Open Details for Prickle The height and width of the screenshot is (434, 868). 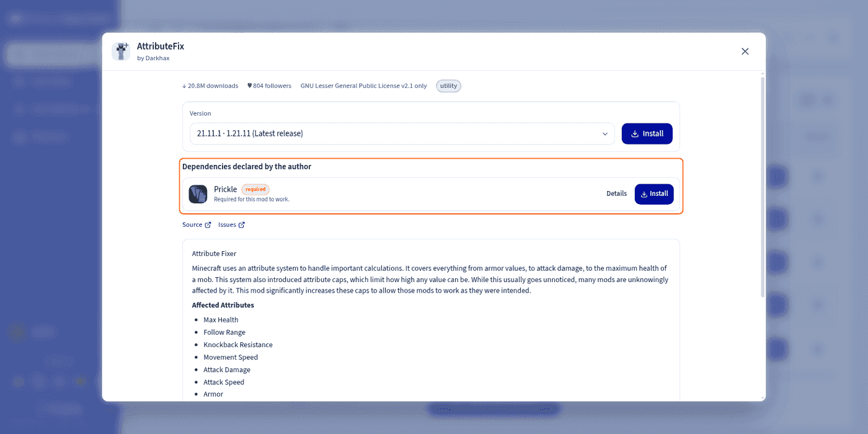click(x=616, y=193)
